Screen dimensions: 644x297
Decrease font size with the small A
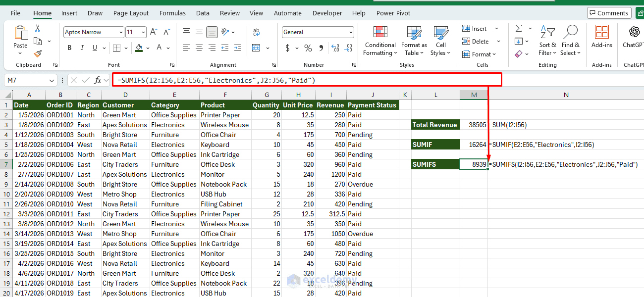tap(166, 32)
